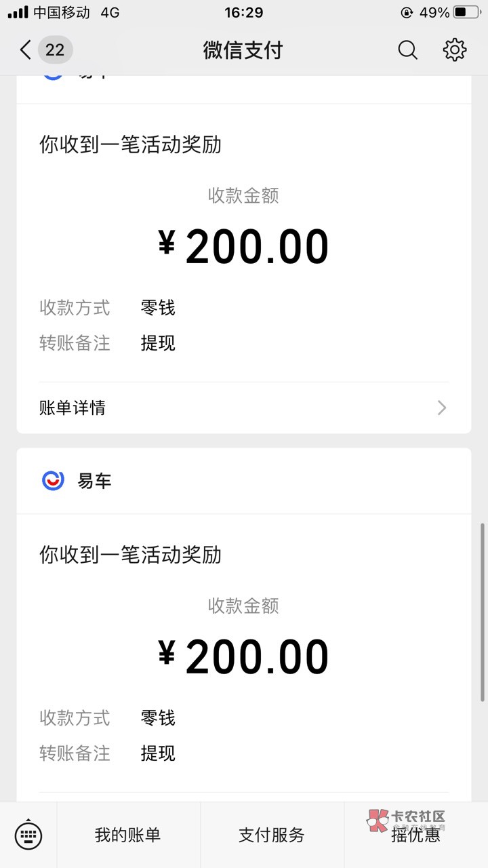Tap the rotation lock status icon

coord(407,12)
